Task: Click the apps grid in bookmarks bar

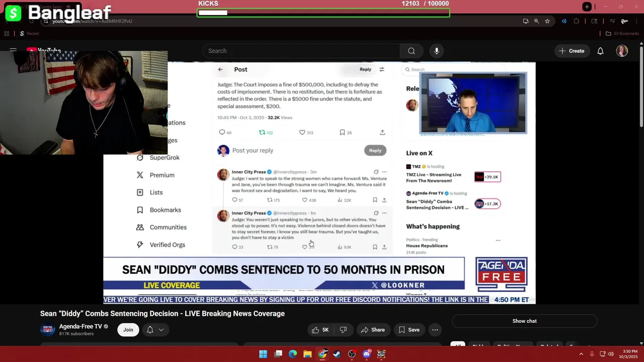Action: point(7,34)
